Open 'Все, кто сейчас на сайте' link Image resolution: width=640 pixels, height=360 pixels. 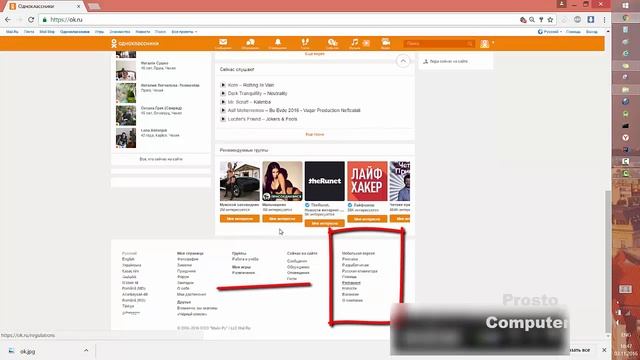(161, 159)
